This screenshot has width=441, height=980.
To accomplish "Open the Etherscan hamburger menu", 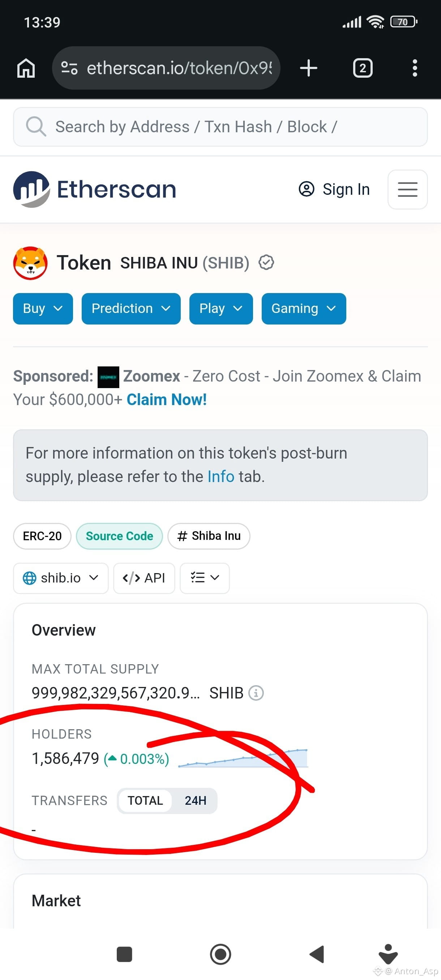I will click(x=407, y=189).
